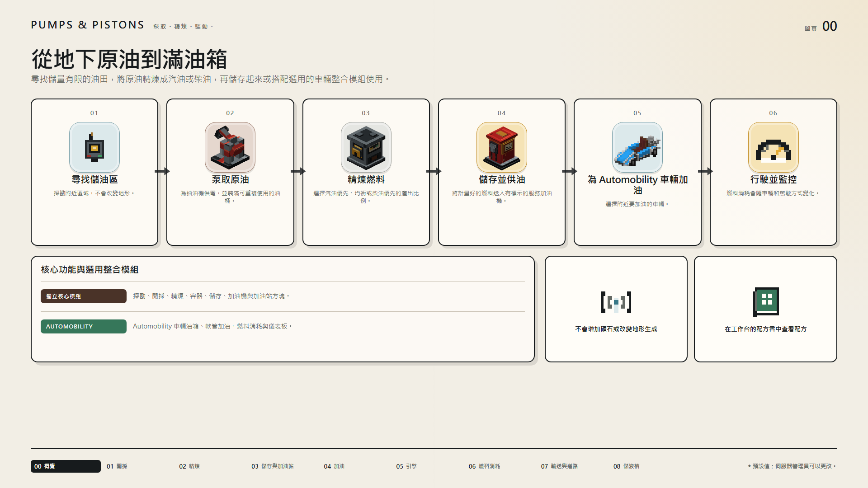Viewport: 868px width, 488px height.
Task: Click the step number 01 label
Action: (94, 113)
